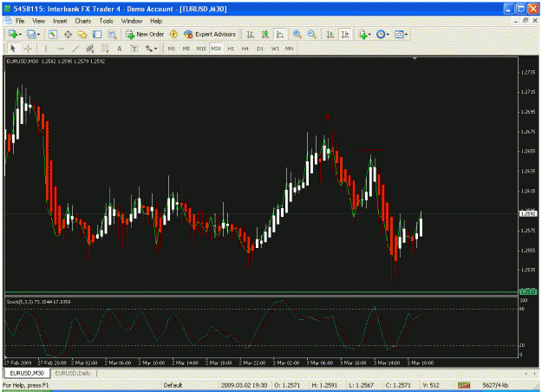Switch chart to M5 timeframe
The image size is (542, 392).
[186, 49]
